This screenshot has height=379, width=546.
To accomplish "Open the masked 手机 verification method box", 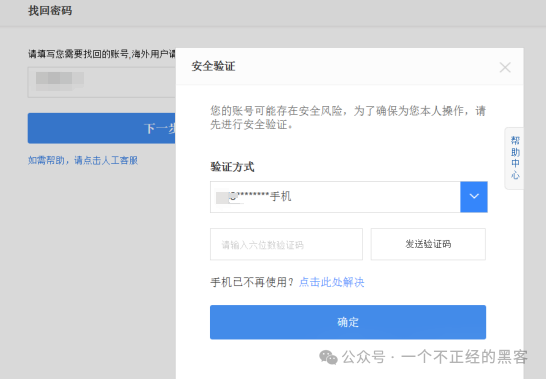I will point(335,197).
